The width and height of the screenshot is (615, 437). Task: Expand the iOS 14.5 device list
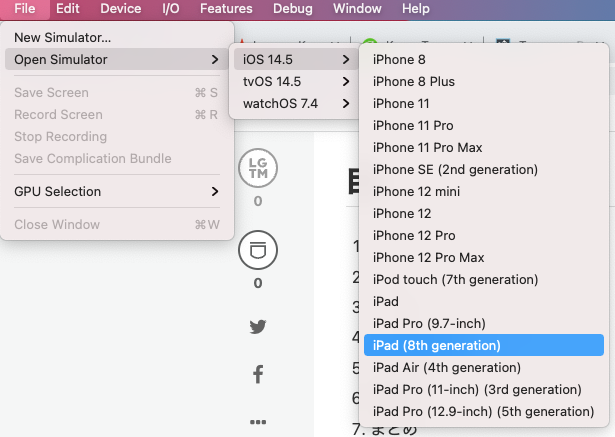coord(296,59)
